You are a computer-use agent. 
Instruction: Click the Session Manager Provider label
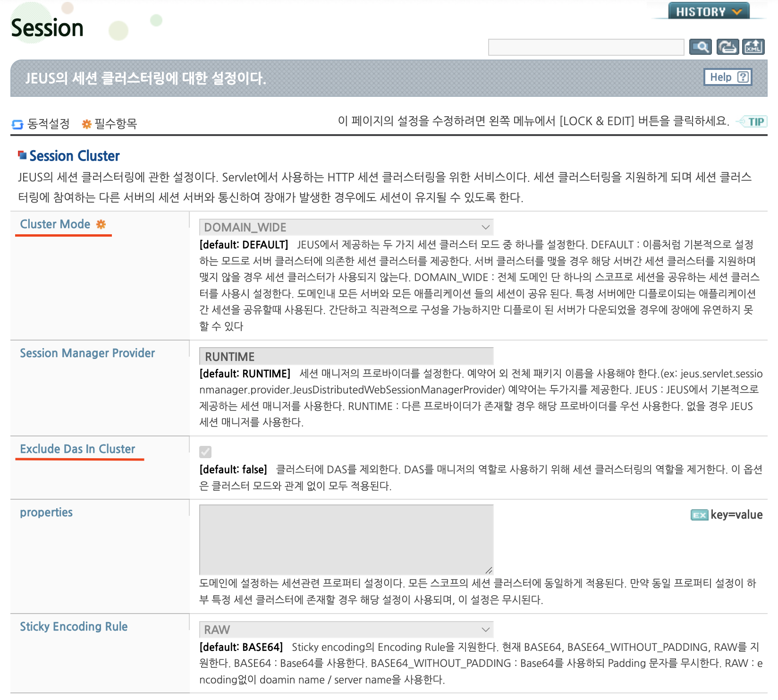(87, 353)
